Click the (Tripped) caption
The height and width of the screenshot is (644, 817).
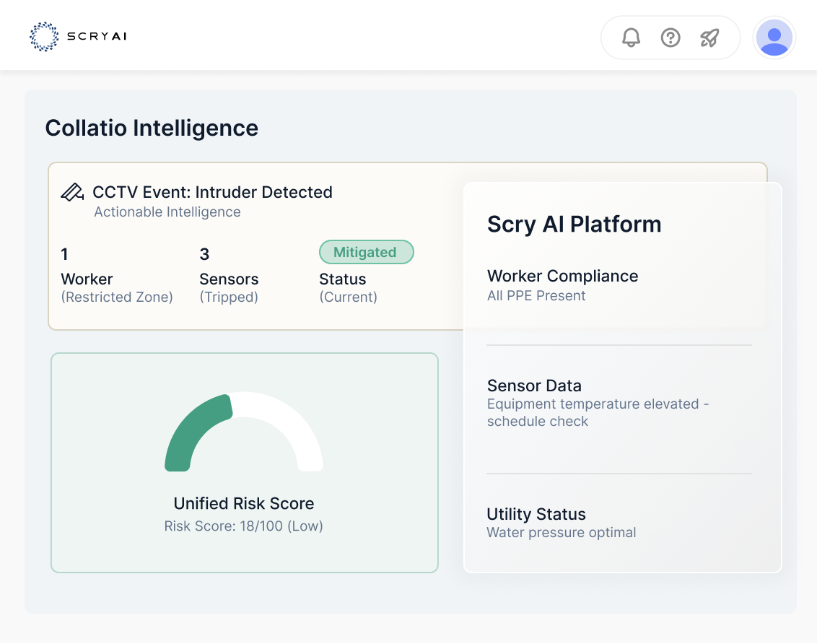click(x=229, y=297)
